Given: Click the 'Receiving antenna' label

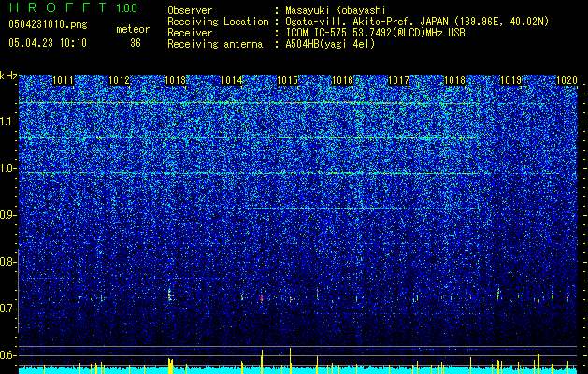Looking at the screenshot, I should [x=215, y=44].
